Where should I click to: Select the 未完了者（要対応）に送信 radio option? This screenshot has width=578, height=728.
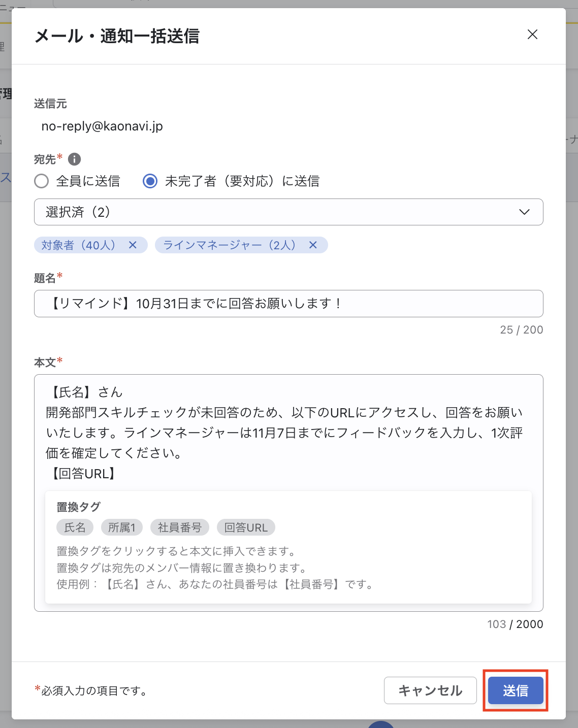[150, 181]
